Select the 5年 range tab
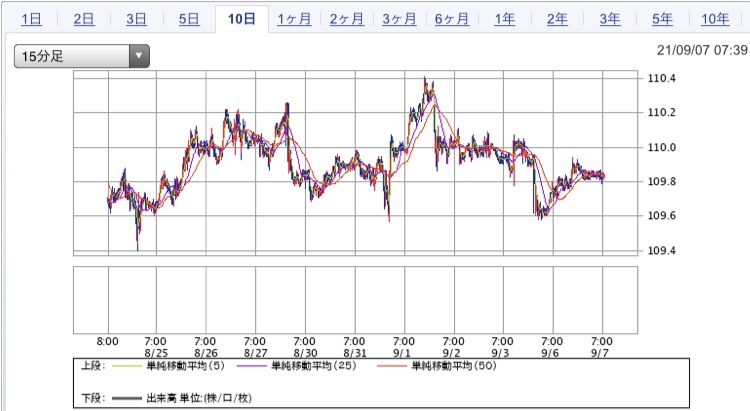 [x=662, y=19]
